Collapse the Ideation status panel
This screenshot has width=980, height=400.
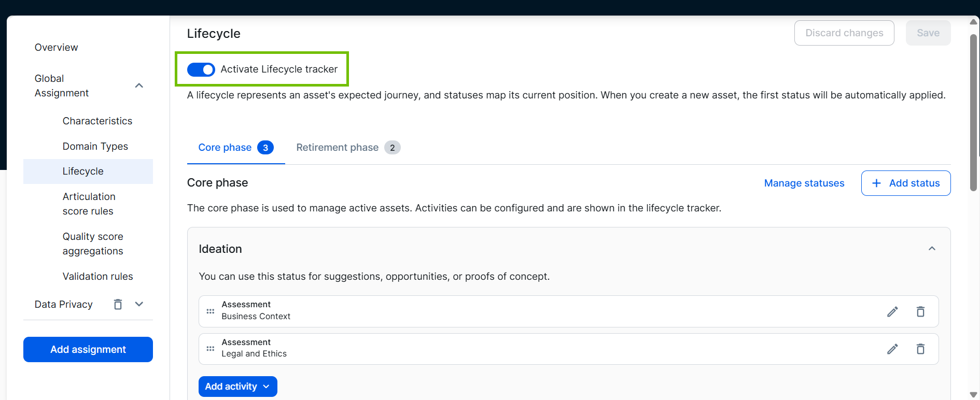point(932,249)
